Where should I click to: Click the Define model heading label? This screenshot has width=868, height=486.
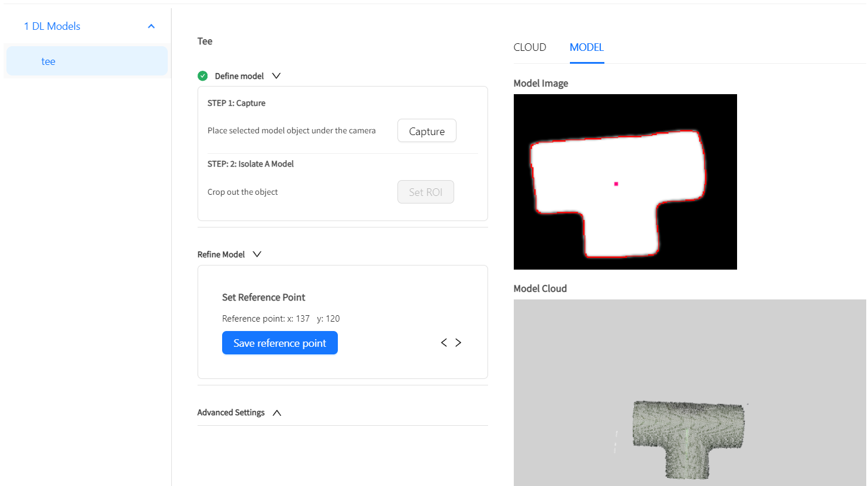[x=239, y=76]
